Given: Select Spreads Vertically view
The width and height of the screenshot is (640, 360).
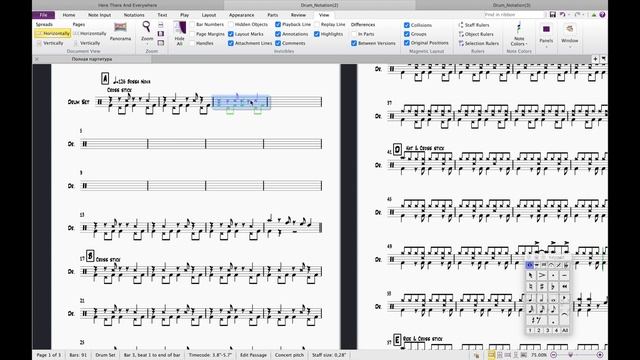Looking at the screenshot, I should [50, 43].
